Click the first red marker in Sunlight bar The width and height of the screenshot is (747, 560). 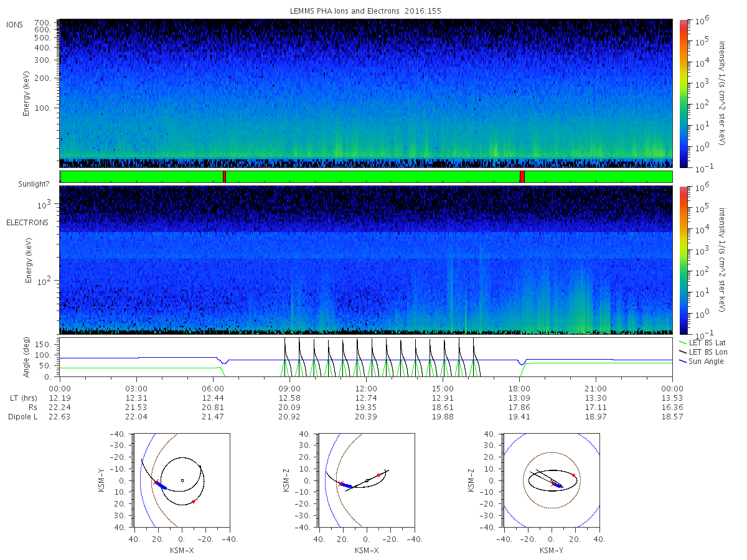tap(224, 177)
